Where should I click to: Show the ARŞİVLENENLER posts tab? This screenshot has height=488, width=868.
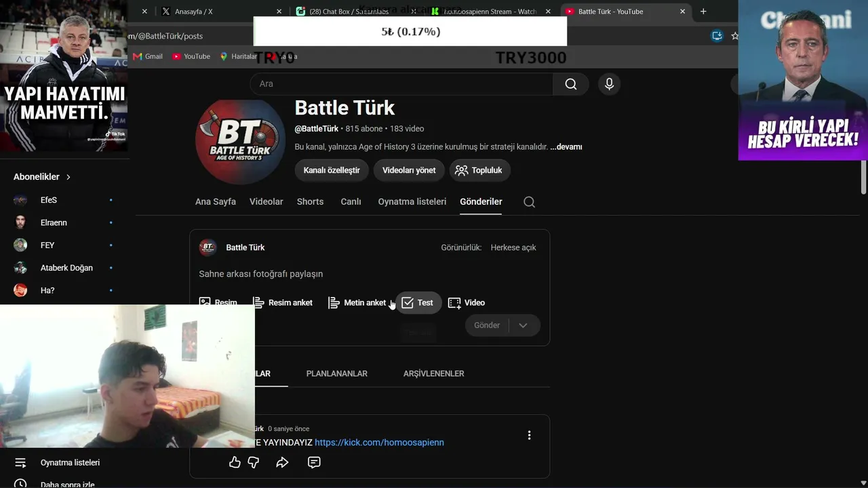[x=434, y=373]
